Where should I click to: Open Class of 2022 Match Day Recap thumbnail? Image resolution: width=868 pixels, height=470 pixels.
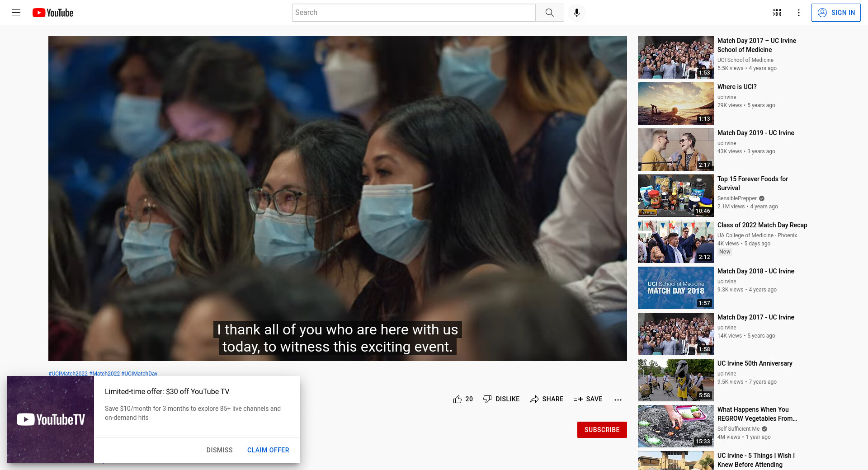675,242
